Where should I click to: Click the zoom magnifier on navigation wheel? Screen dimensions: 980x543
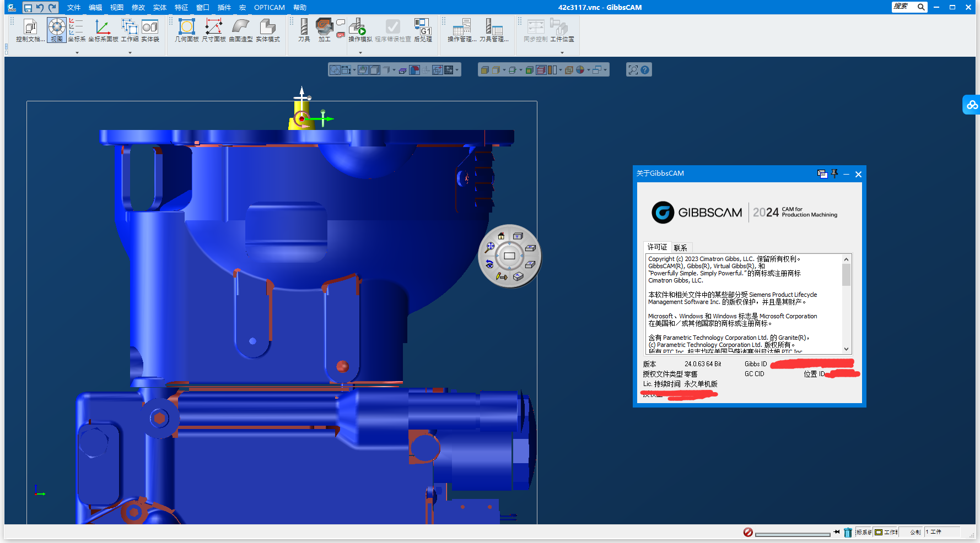tap(489, 247)
